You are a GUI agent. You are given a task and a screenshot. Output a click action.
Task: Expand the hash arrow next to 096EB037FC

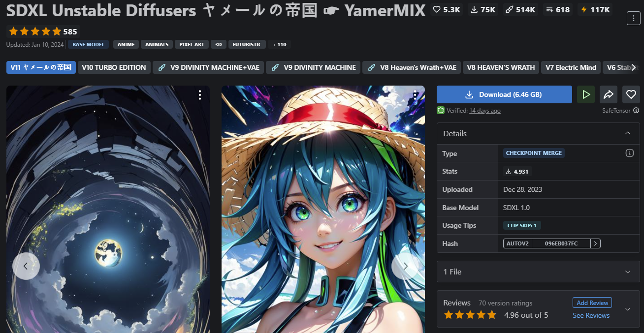595,243
